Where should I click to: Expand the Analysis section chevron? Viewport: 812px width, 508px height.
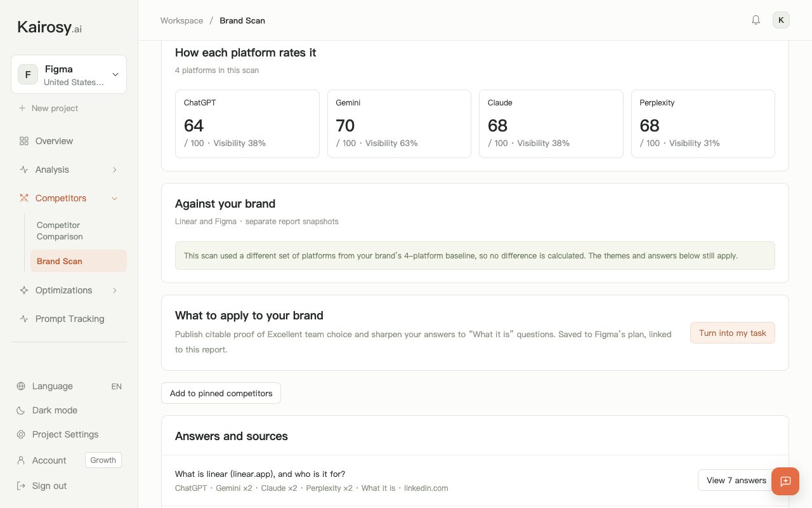(115, 170)
